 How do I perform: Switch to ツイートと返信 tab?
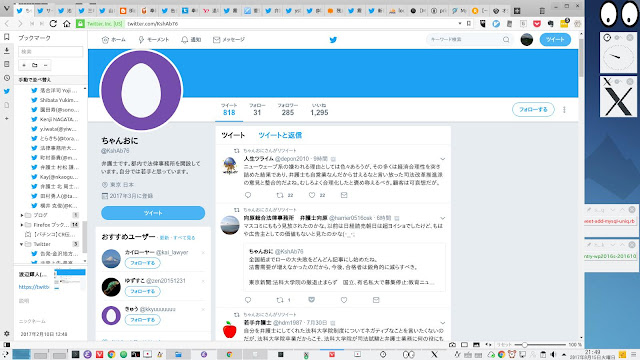pos(280,135)
